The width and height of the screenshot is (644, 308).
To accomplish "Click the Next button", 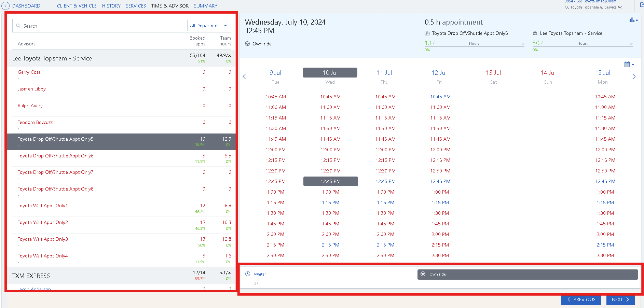I will pyautogui.click(x=620, y=299).
